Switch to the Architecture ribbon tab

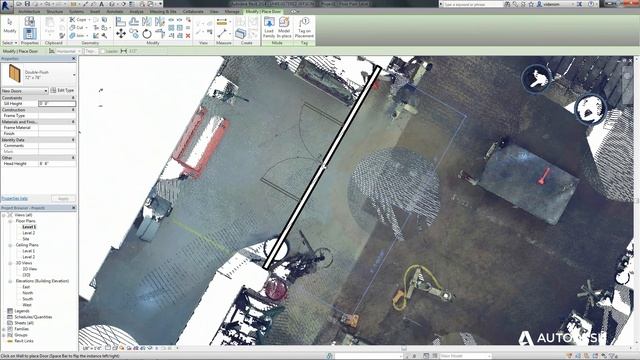[x=29, y=11]
